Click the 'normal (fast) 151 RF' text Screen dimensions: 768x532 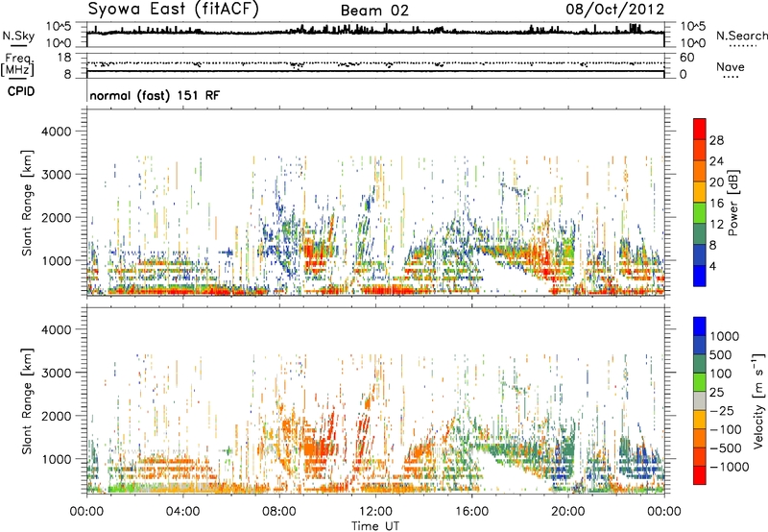click(x=155, y=95)
